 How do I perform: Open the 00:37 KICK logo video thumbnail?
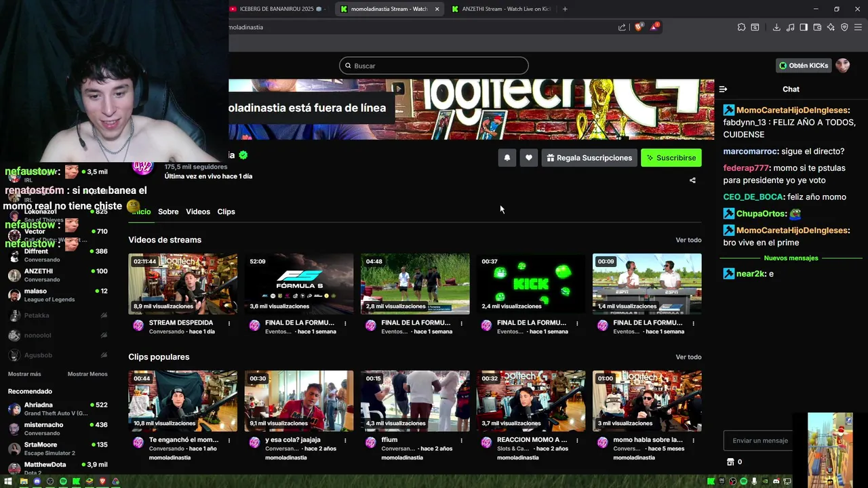click(x=531, y=284)
